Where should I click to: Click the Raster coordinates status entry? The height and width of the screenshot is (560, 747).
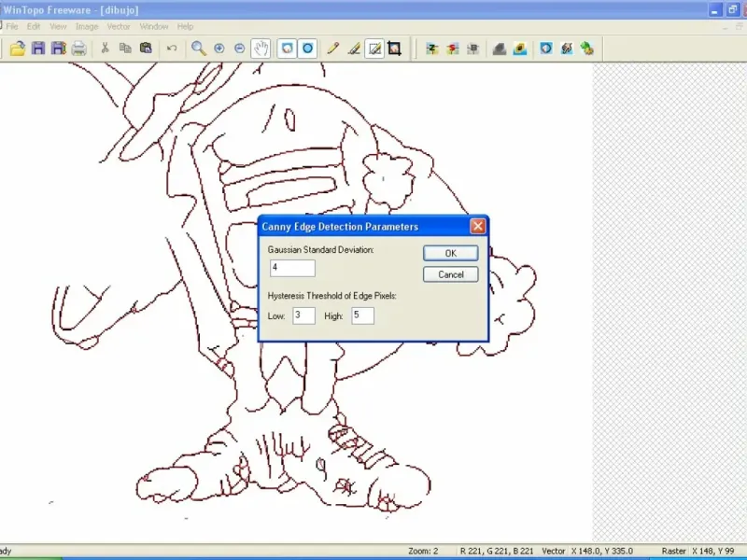pos(698,551)
